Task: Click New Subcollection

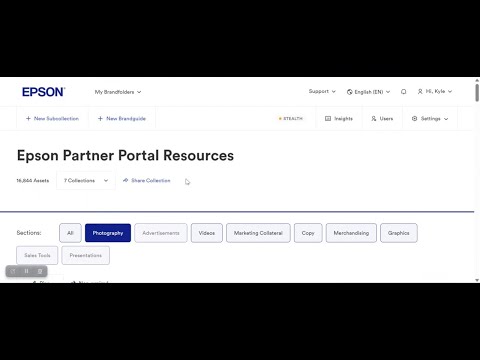Action: [x=52, y=119]
